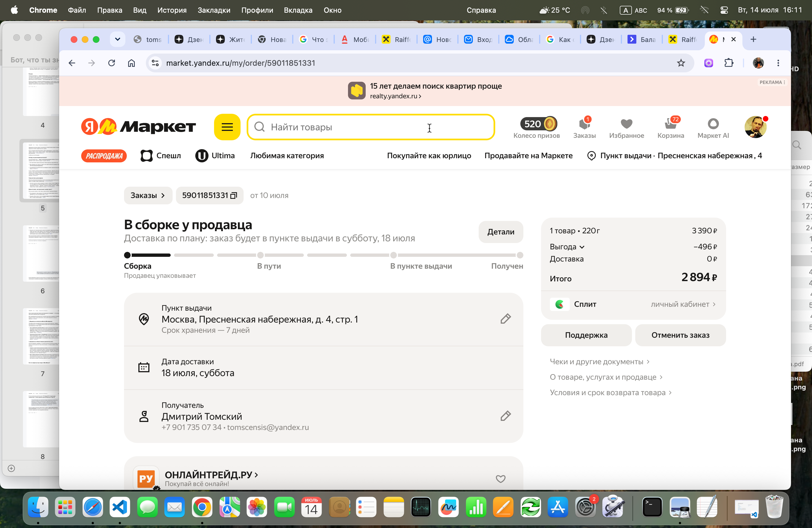
Task: Open Избранное heart icon in header
Action: pyautogui.click(x=626, y=128)
